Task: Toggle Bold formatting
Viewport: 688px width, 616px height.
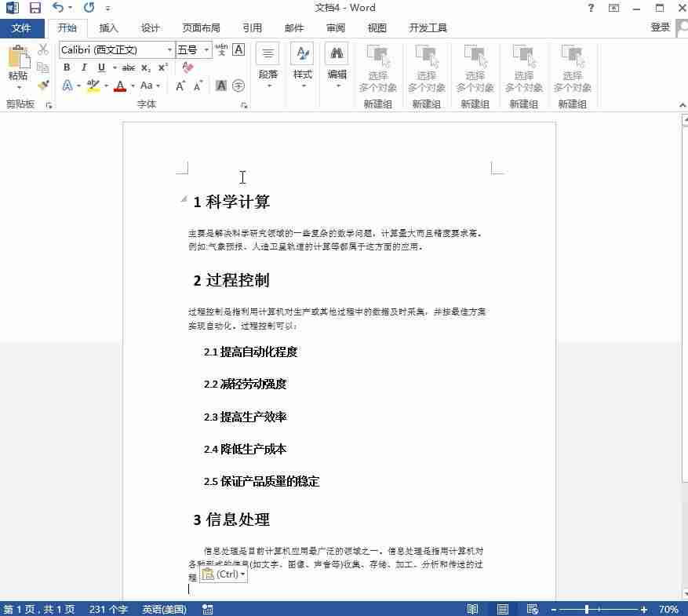Action: click(x=67, y=67)
